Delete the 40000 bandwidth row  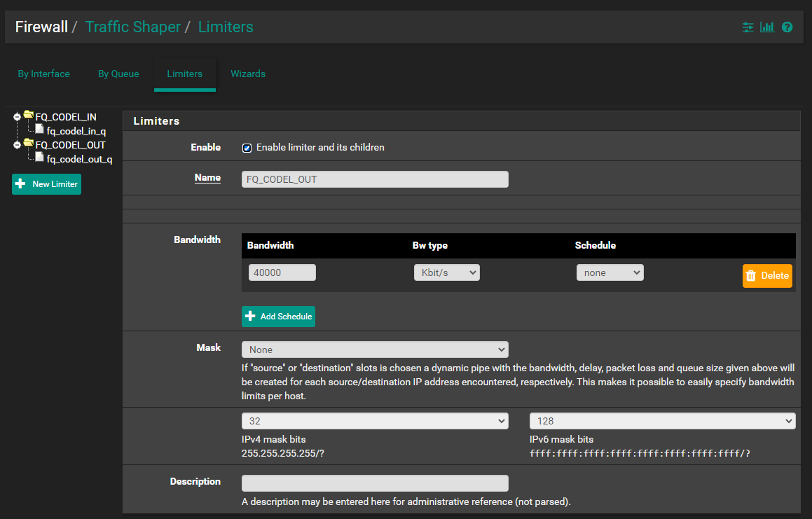pos(767,275)
